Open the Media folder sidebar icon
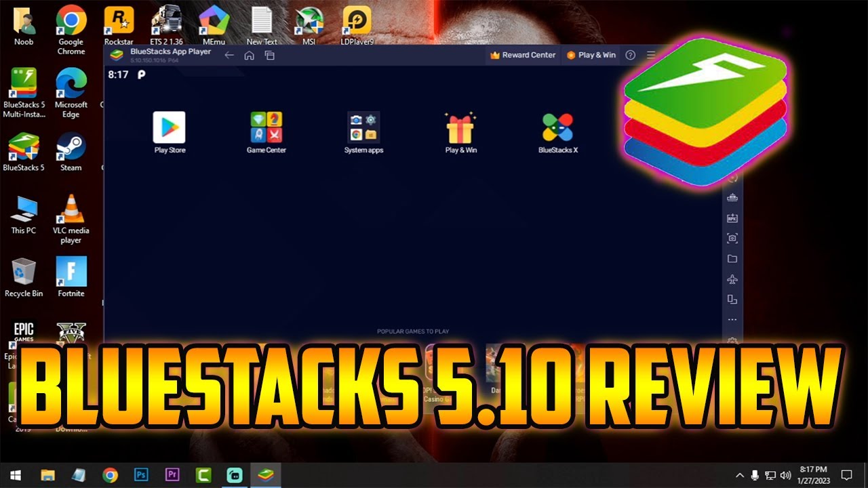 tap(732, 259)
